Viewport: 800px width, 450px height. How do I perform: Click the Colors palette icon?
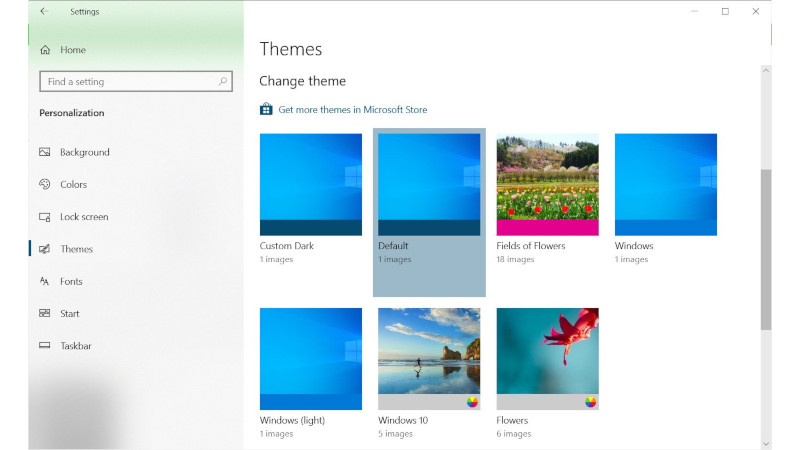[x=45, y=184]
